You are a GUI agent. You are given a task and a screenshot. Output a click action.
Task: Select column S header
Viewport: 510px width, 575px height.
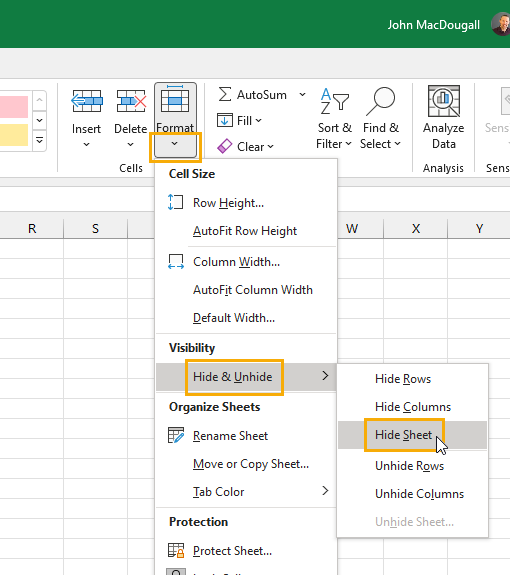(95, 229)
